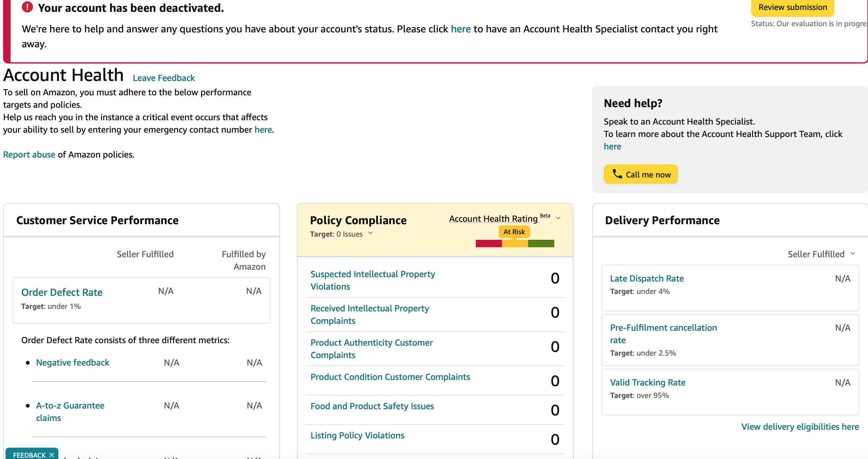The width and height of the screenshot is (868, 459).
Task: Click 'here' to enter an emergency contact number
Action: [263, 130]
